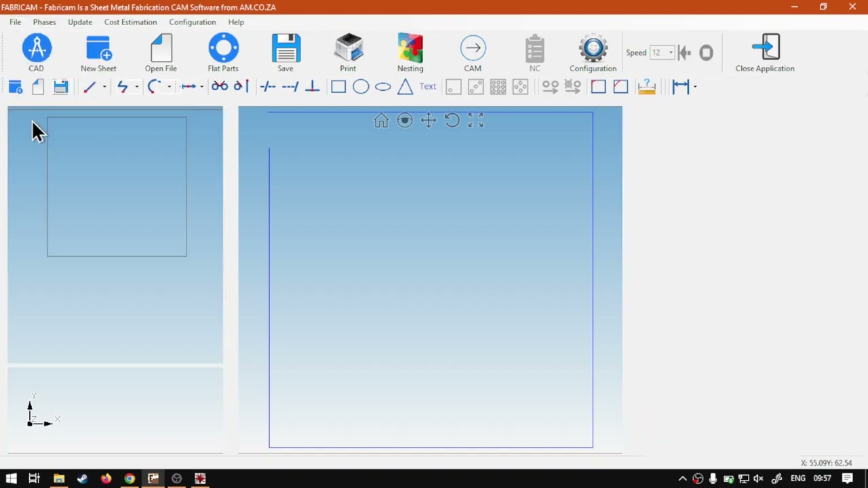This screenshot has height=488, width=868.
Task: Open the Help menu
Action: (x=236, y=22)
